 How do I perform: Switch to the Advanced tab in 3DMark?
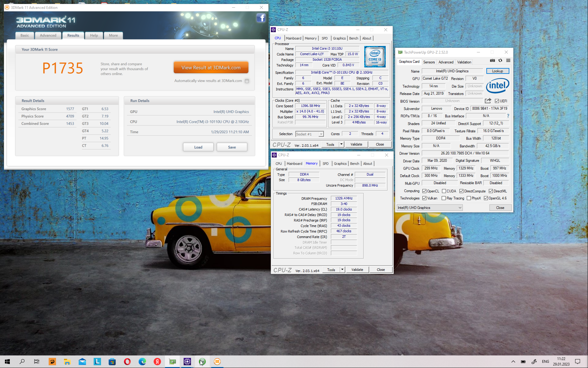(x=48, y=35)
